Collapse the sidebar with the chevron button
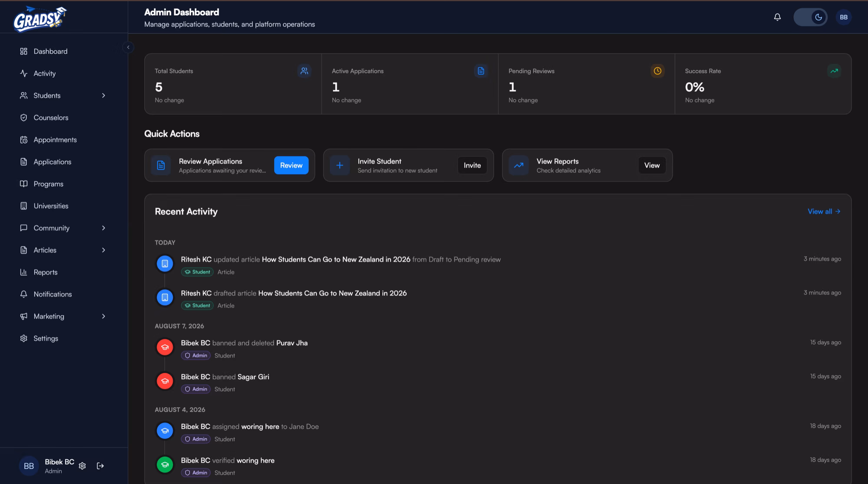The image size is (868, 484). point(128,47)
